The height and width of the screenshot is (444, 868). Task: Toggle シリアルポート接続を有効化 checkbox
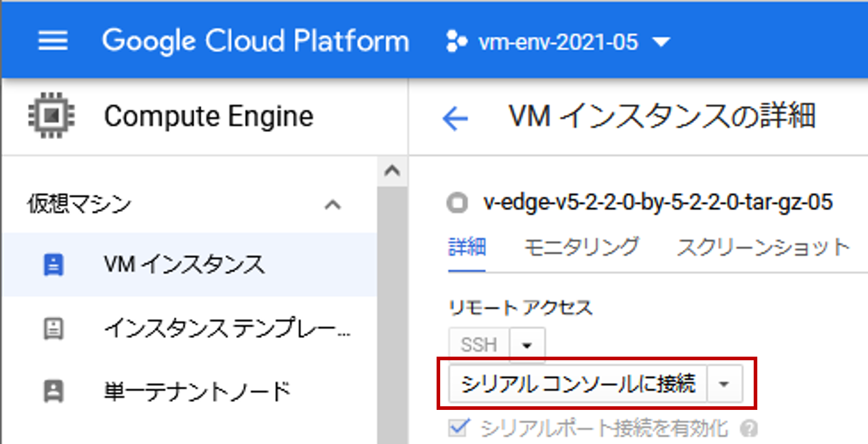(x=459, y=427)
